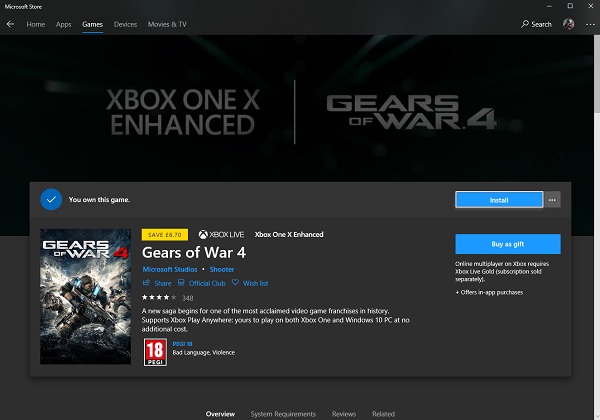The image size is (600, 420).
Task: Click the Share icon
Action: tap(146, 283)
